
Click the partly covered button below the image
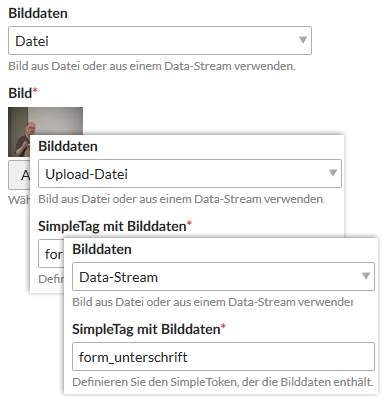click(x=19, y=175)
